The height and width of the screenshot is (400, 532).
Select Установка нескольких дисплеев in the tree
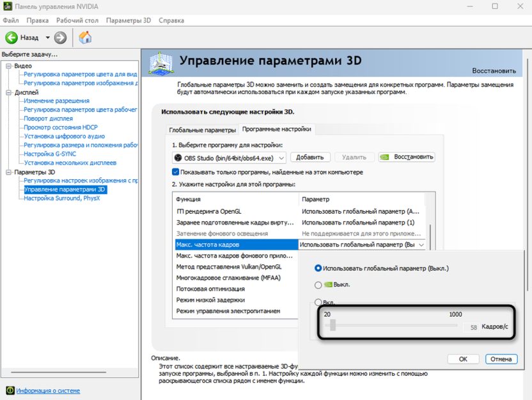(70, 163)
